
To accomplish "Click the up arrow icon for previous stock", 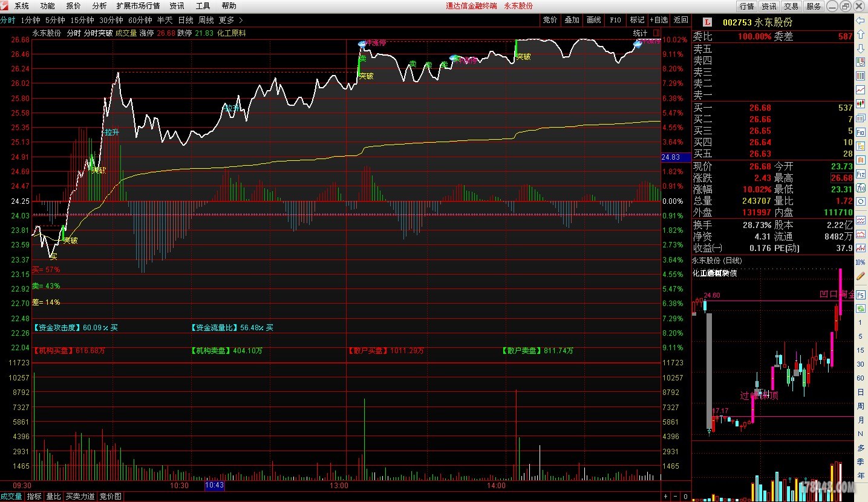I will [x=860, y=34].
